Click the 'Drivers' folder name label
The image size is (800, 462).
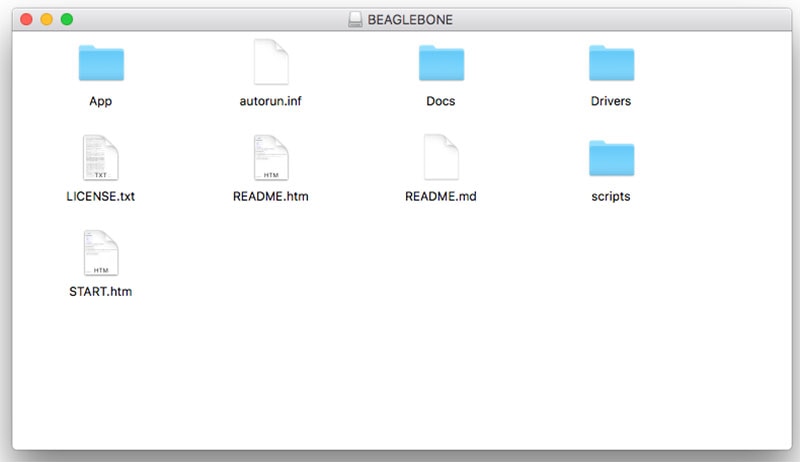611,101
